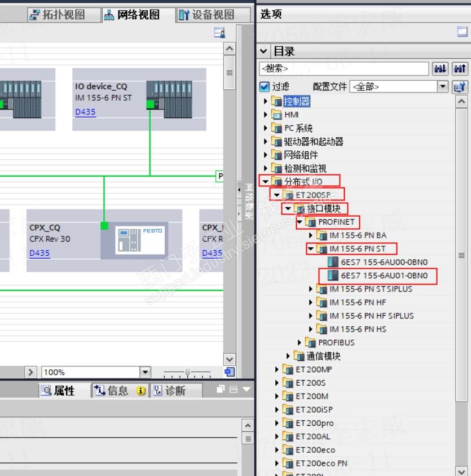Select module 6ES7 155-6AU01-0BN0
This screenshot has height=476, width=471.
378,276
